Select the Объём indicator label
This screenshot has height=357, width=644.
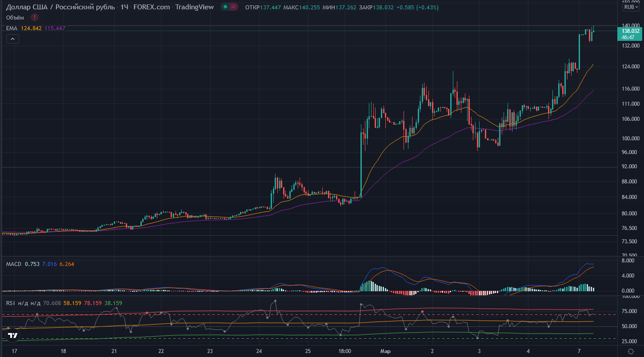pyautogui.click(x=15, y=17)
